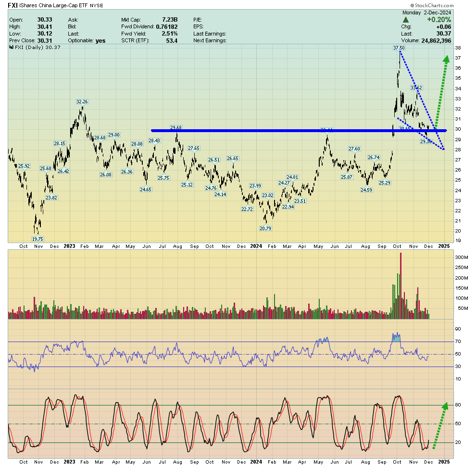Click the 26.74 price label
Viewport: 476px width, 466px height.
click(374, 158)
